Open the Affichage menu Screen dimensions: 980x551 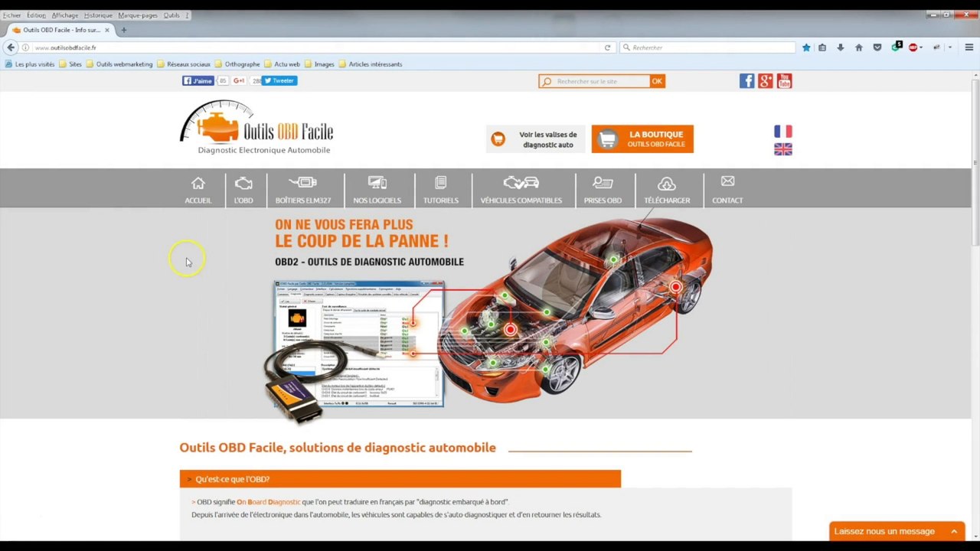pos(65,15)
